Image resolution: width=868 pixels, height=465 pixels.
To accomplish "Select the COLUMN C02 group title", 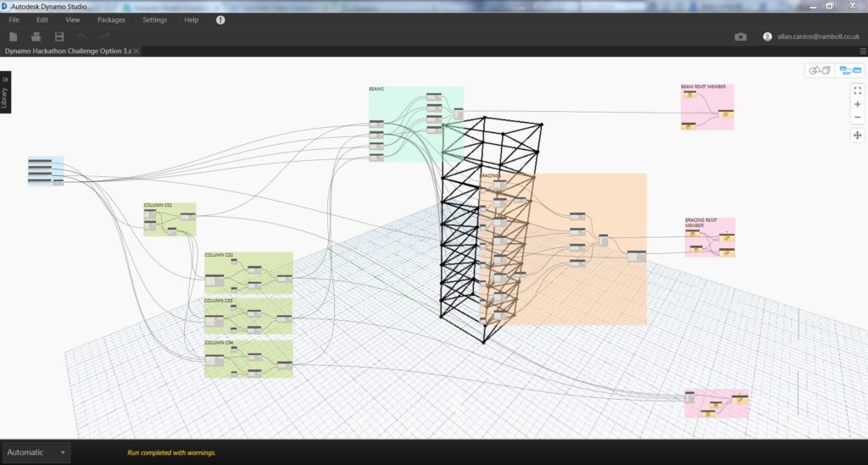I will coord(219,255).
